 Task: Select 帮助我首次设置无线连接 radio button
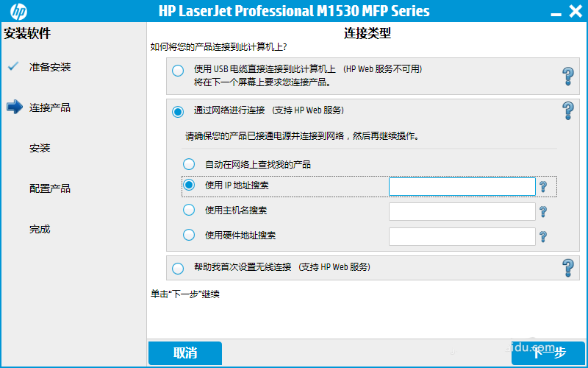tap(178, 268)
